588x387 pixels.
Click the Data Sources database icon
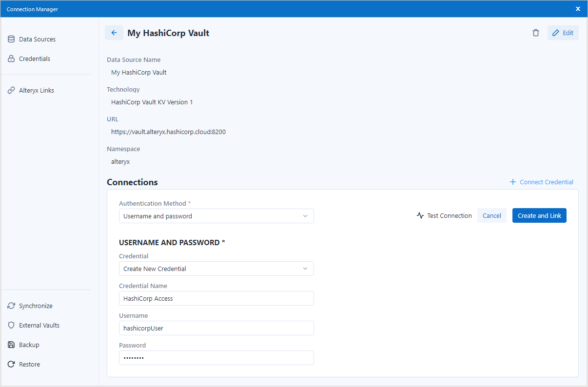(11, 39)
